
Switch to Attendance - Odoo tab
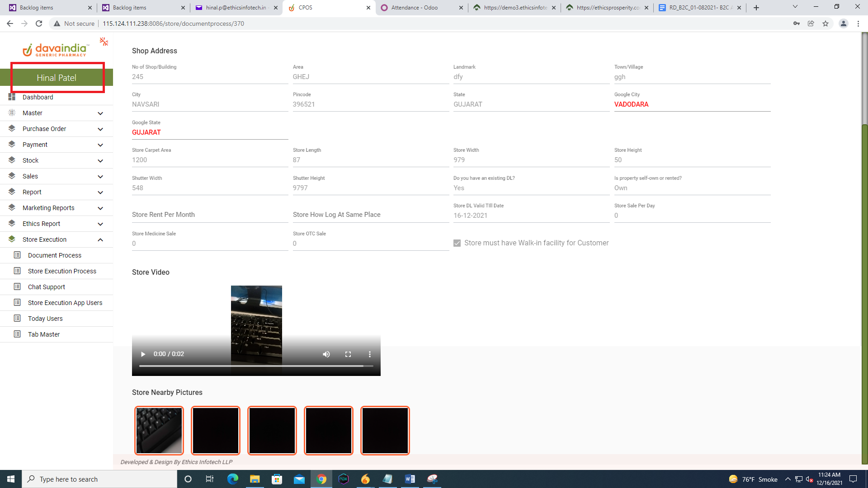pos(415,8)
